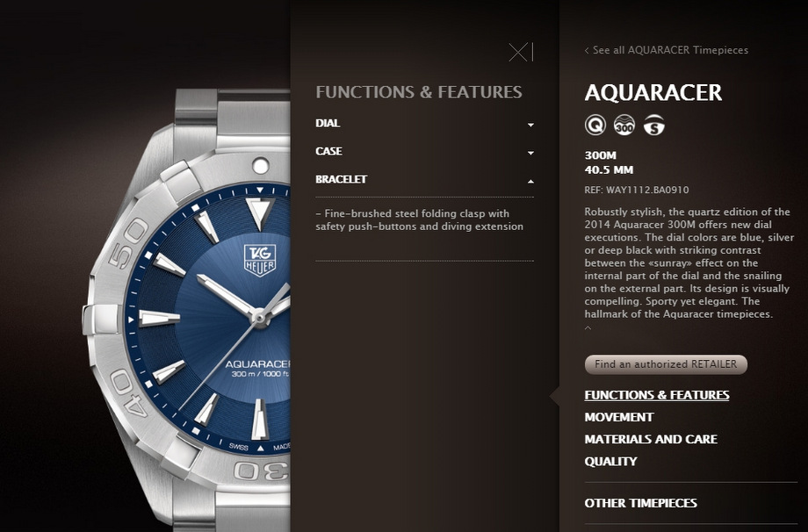Viewport: 808px width, 532px height.
Task: Click the 300 water resistance icon
Action: 624,126
